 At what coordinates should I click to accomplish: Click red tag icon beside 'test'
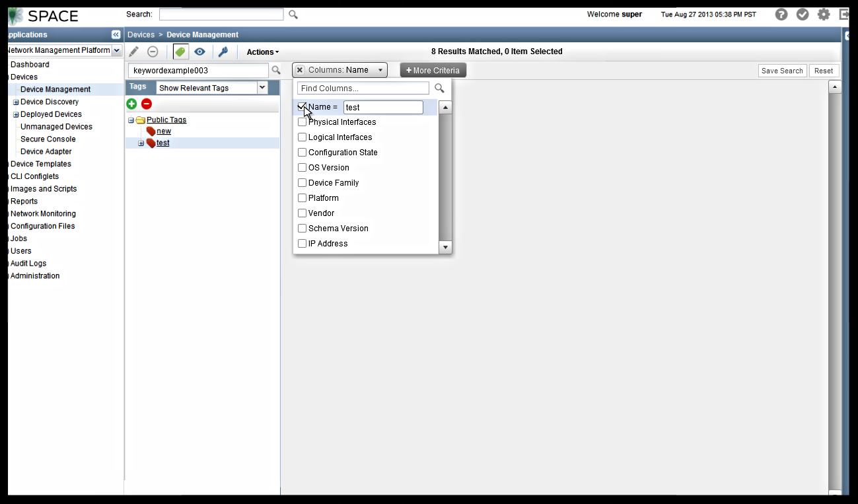point(151,143)
